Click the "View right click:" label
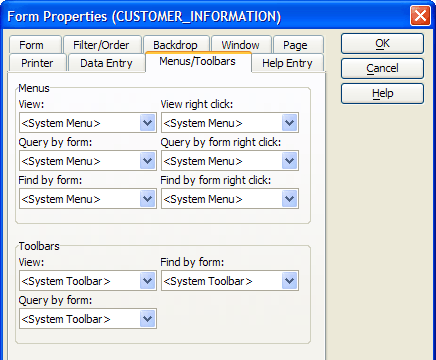This screenshot has width=436, height=360. click(x=197, y=104)
